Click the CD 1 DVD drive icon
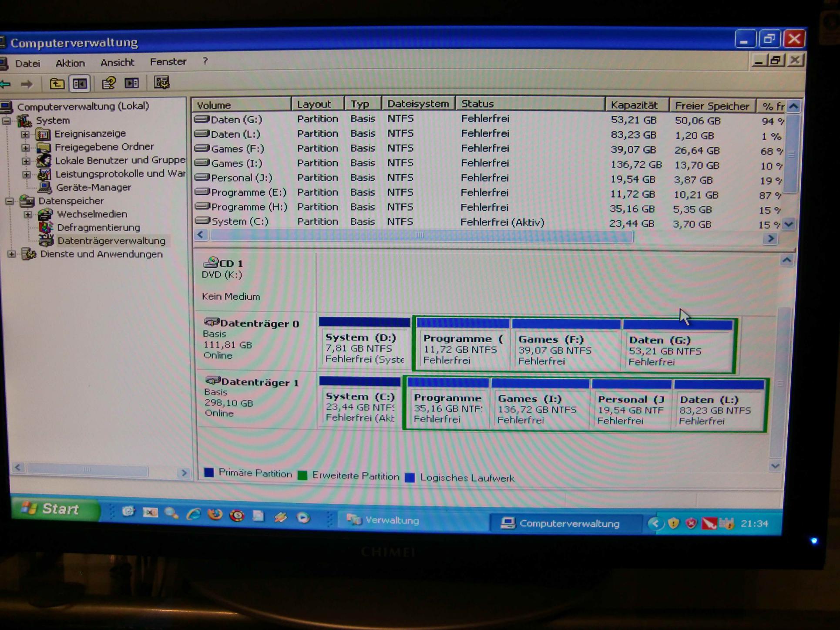This screenshot has width=840, height=630. pos(211,262)
